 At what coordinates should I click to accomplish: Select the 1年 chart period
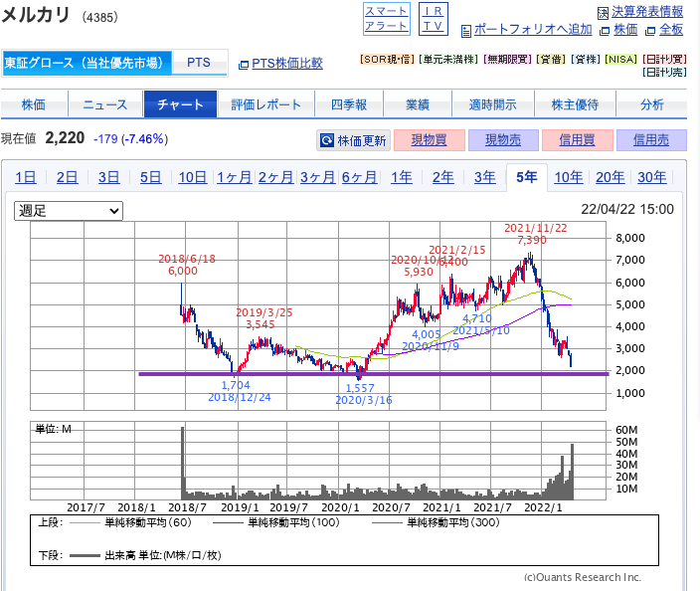coord(402,177)
